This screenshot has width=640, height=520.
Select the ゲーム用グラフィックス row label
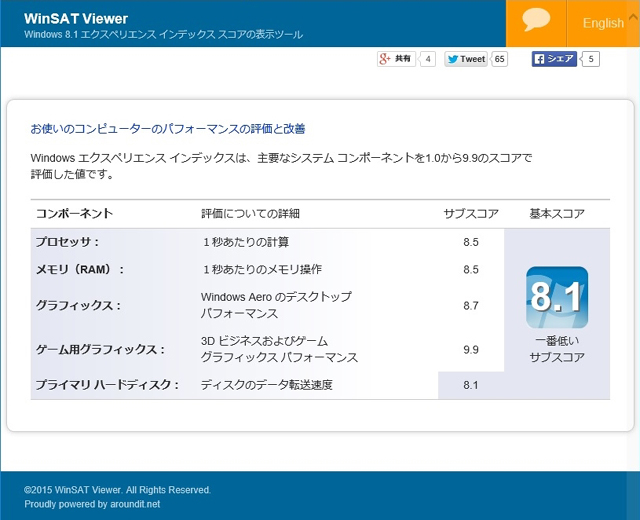[x=100, y=349]
